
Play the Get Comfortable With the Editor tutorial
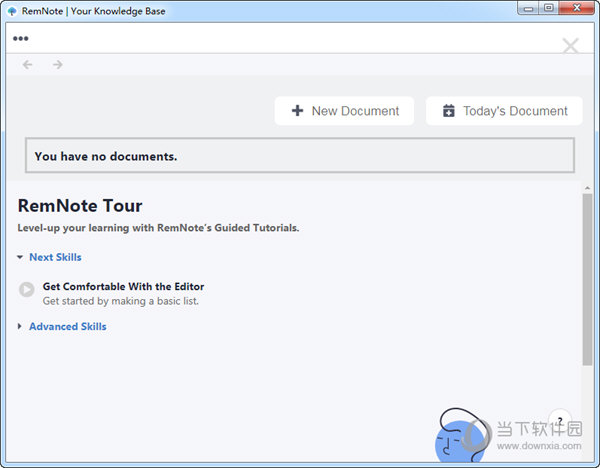pyautogui.click(x=27, y=290)
